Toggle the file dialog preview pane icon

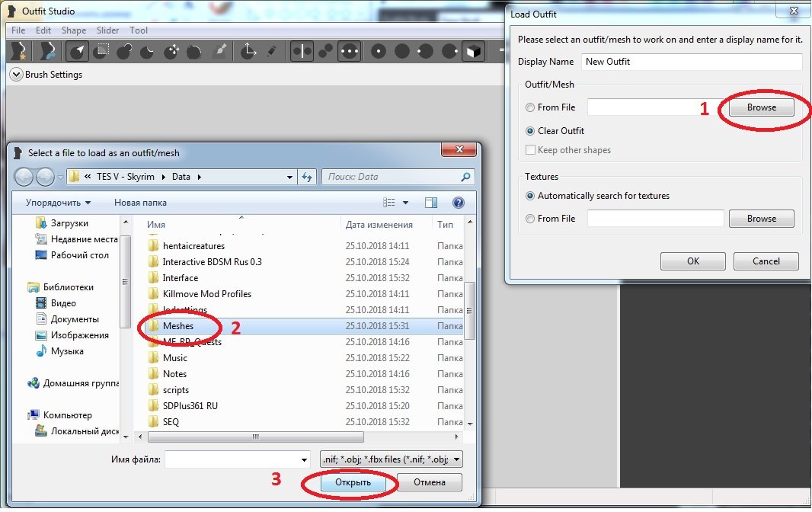coord(431,203)
